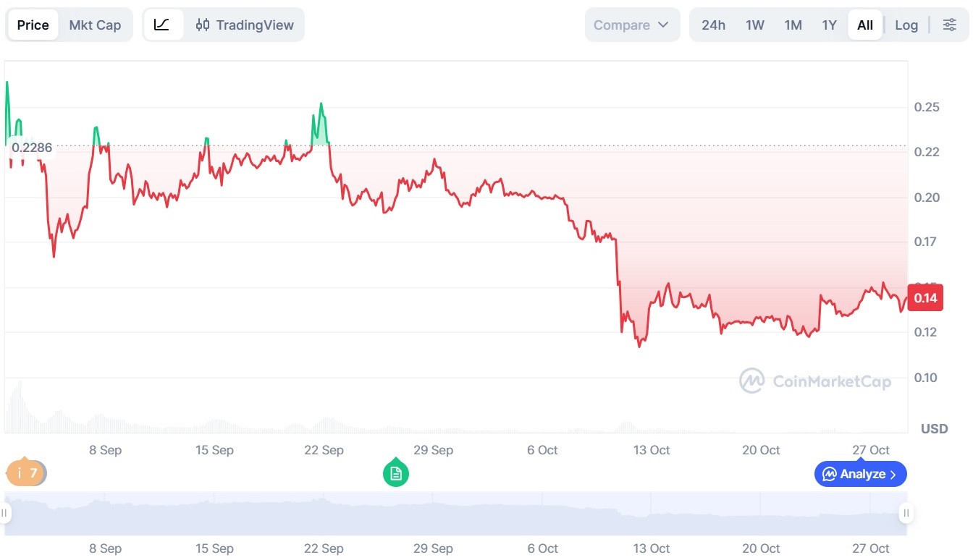973x560 pixels.
Task: Select the line chart view icon
Action: [x=162, y=25]
